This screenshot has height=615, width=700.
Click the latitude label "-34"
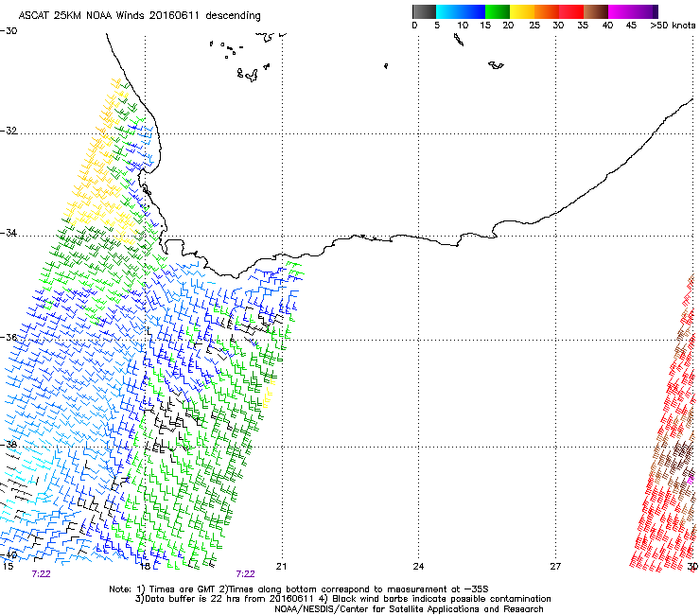pos(9,233)
